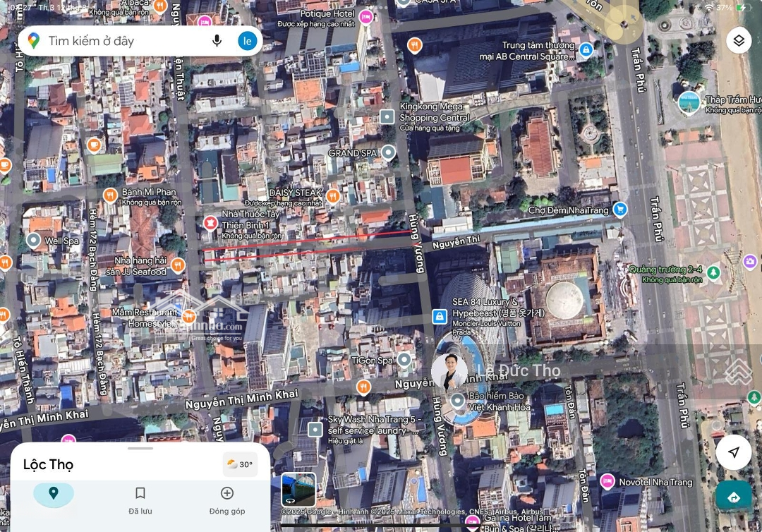Screen dimensions: 762x532
Task: Select the Quảng trường 2-4 park pin
Action: [714, 272]
